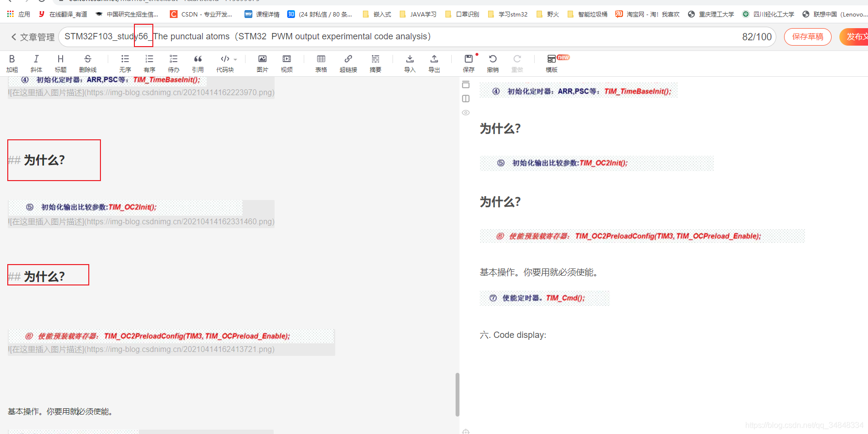Import a file (导入)

(x=410, y=64)
